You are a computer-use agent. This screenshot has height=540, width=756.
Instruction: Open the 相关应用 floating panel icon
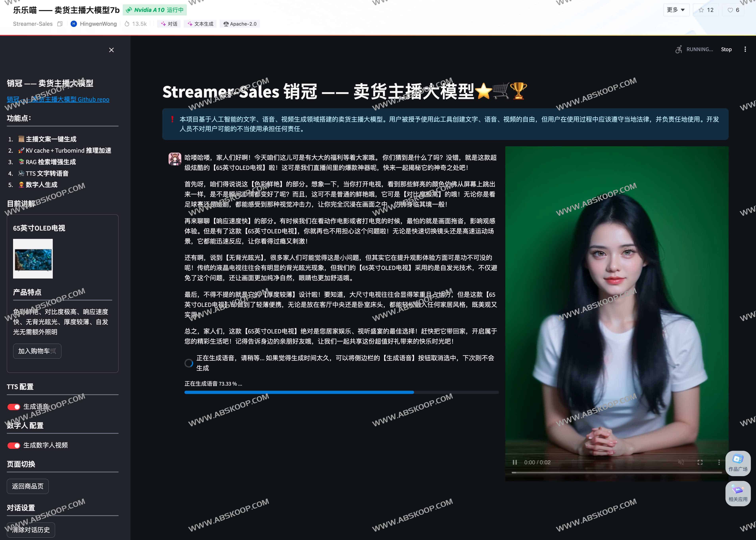[x=738, y=493]
